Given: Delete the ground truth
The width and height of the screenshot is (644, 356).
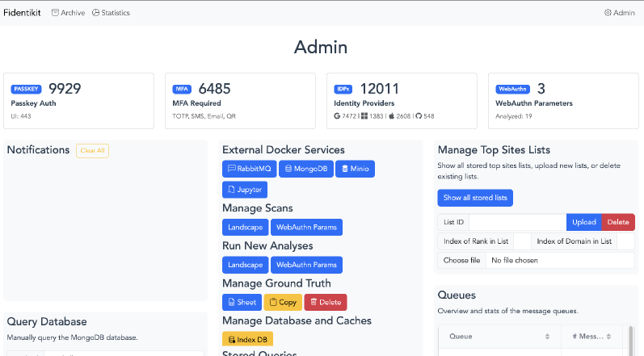Looking at the screenshot, I should coord(325,302).
